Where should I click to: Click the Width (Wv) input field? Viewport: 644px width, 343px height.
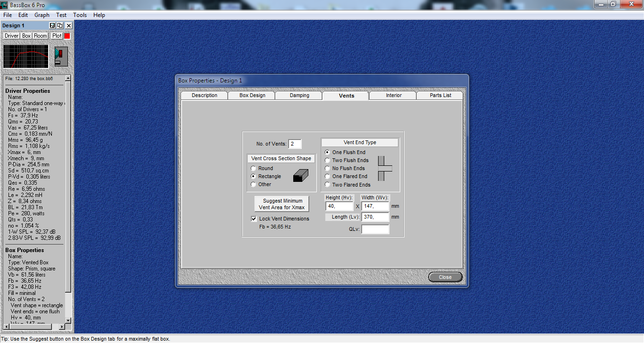[375, 206]
